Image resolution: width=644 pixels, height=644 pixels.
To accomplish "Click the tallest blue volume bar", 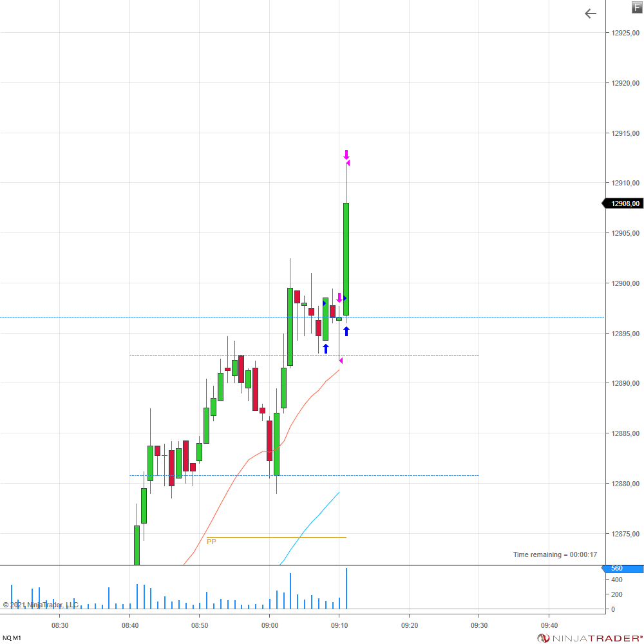I will (346, 589).
